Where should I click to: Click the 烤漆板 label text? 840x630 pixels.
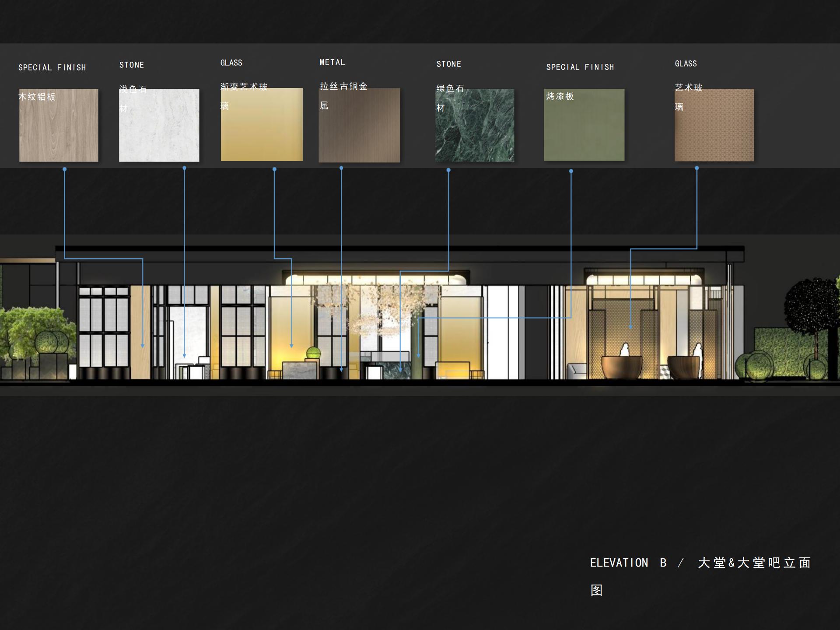click(560, 96)
